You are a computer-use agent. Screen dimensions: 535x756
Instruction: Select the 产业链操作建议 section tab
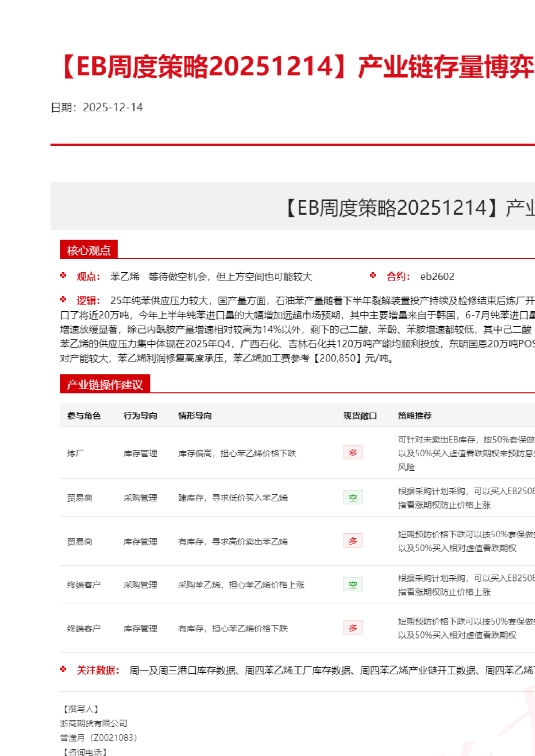[104, 384]
